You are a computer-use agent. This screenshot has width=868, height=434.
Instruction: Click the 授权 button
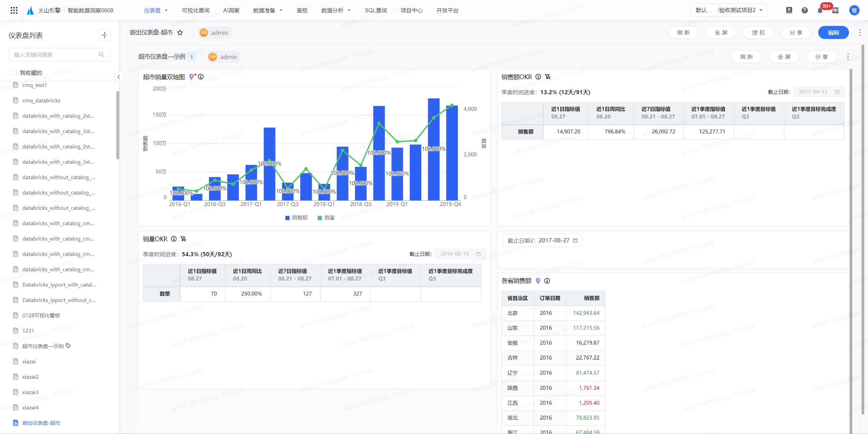(x=758, y=32)
